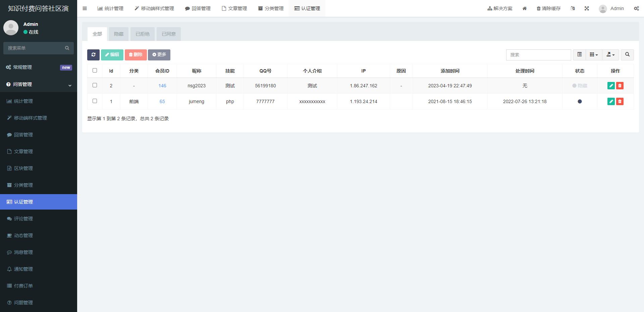Open the settings gears icon at top right

636,8
